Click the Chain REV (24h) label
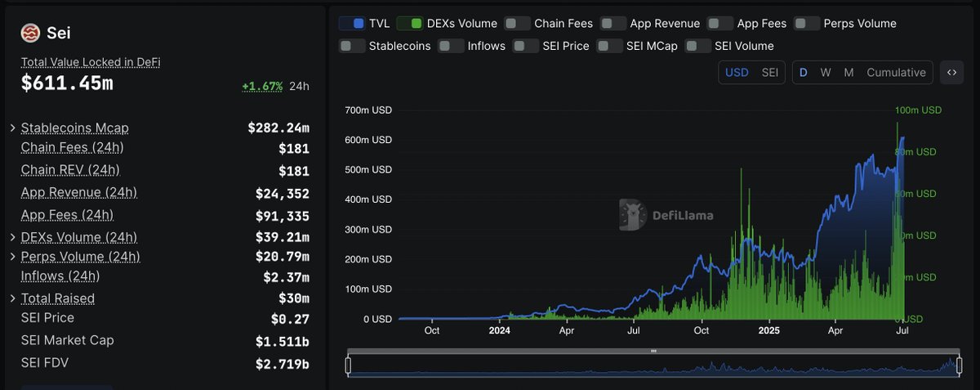This screenshot has height=390, width=980. (x=70, y=169)
